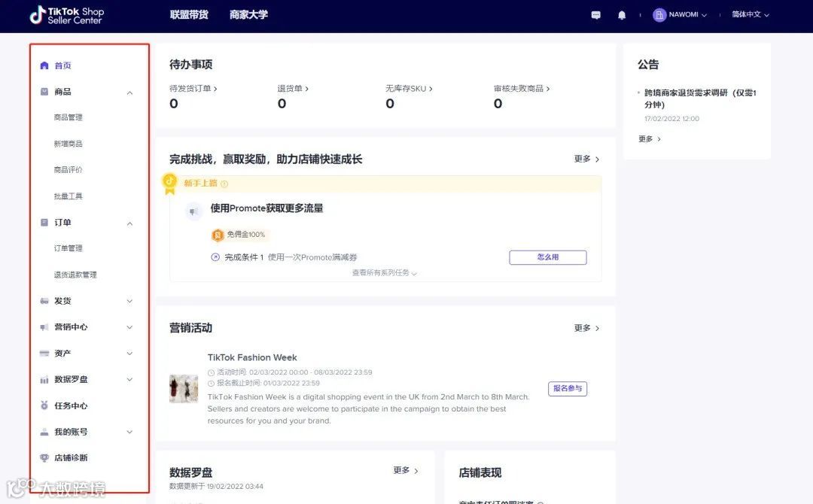Open the NAWOMI account dropdown arrow
This screenshot has width=813, height=504.
point(704,15)
